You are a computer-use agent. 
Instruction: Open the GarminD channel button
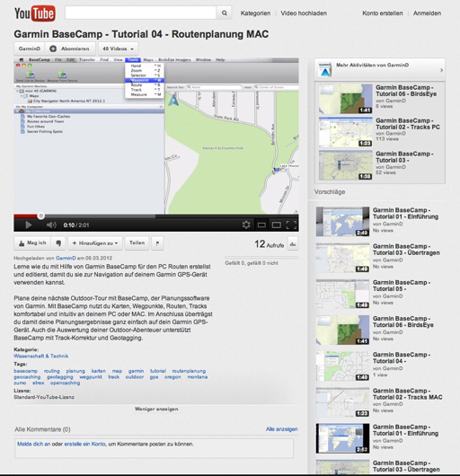(x=29, y=48)
